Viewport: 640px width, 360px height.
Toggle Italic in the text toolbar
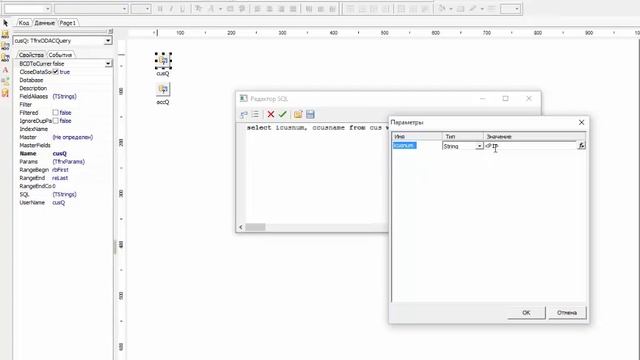[x=171, y=9]
